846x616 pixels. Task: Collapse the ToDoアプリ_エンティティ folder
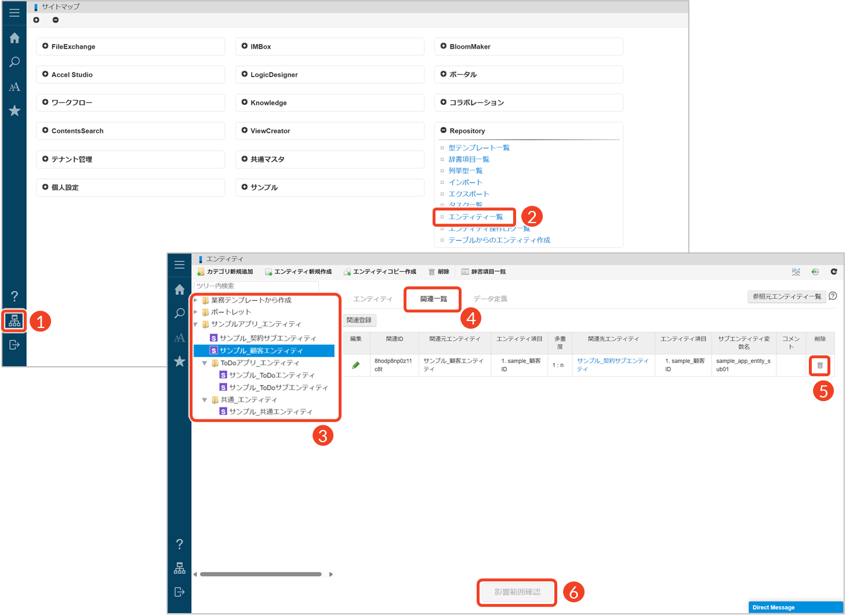tap(205, 363)
